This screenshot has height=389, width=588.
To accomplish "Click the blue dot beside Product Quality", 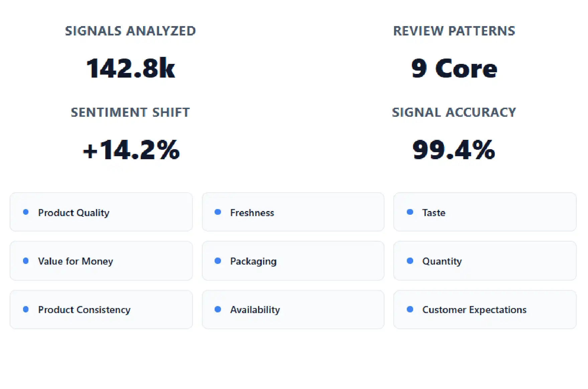I will 26,212.
